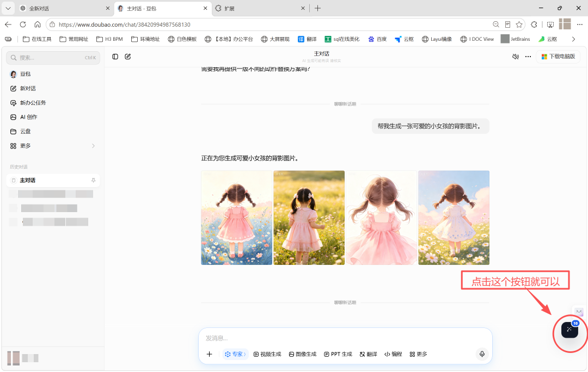Open the Layui镜像 bookmark
This screenshot has width=588, height=372.
[437, 39]
